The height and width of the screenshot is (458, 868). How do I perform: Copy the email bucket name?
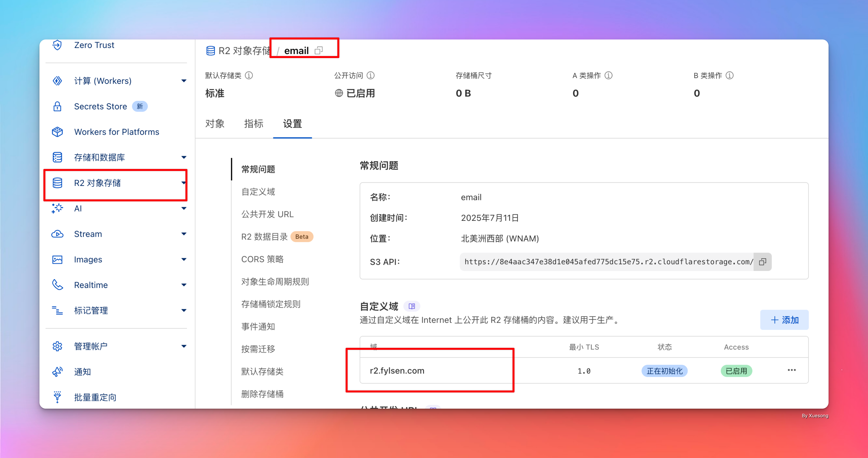pyautogui.click(x=318, y=51)
